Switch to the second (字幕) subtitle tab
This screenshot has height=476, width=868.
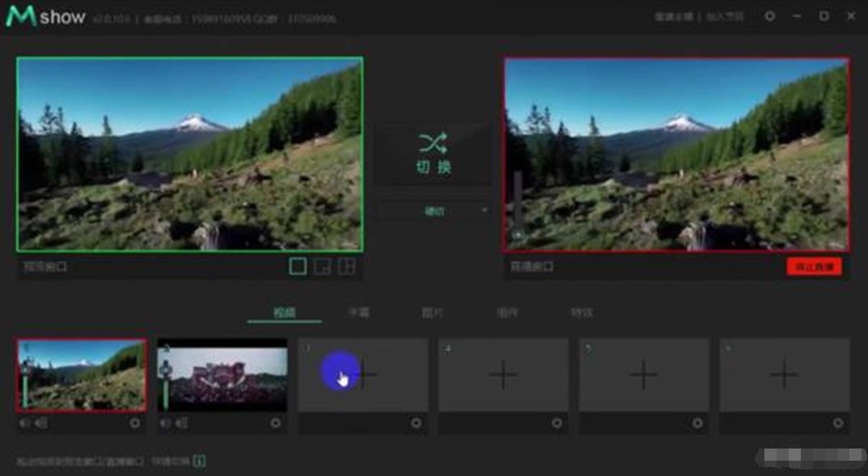pos(359,313)
